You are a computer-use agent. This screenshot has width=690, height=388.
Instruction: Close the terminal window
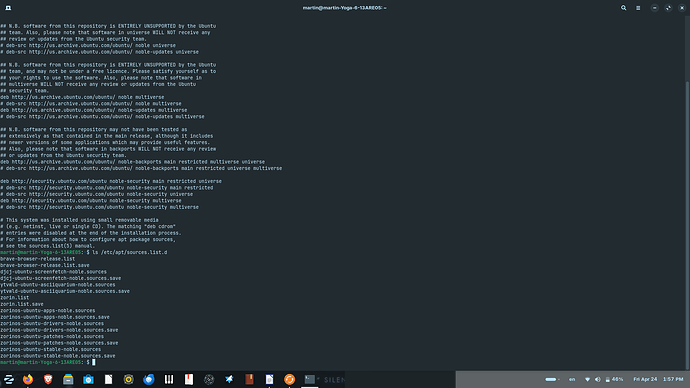(x=682, y=8)
